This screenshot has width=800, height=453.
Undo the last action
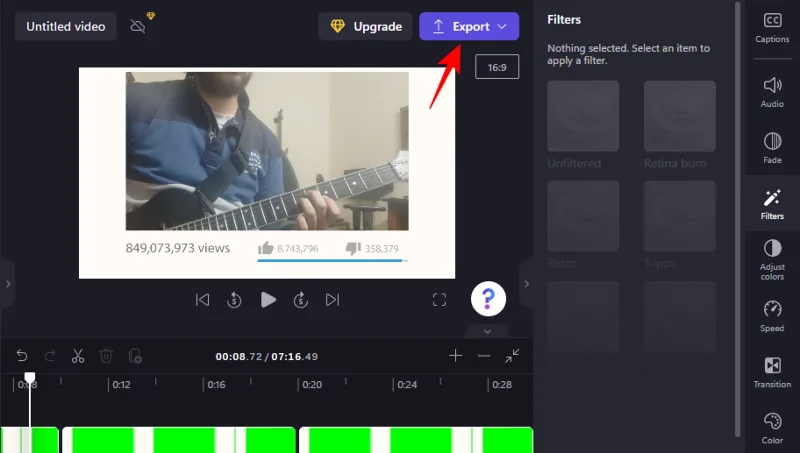tap(22, 356)
